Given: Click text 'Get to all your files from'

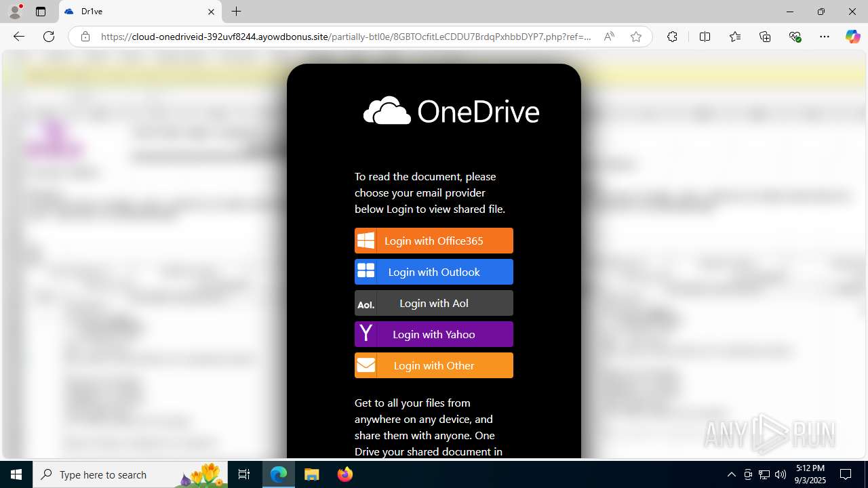Looking at the screenshot, I should coord(412,403).
